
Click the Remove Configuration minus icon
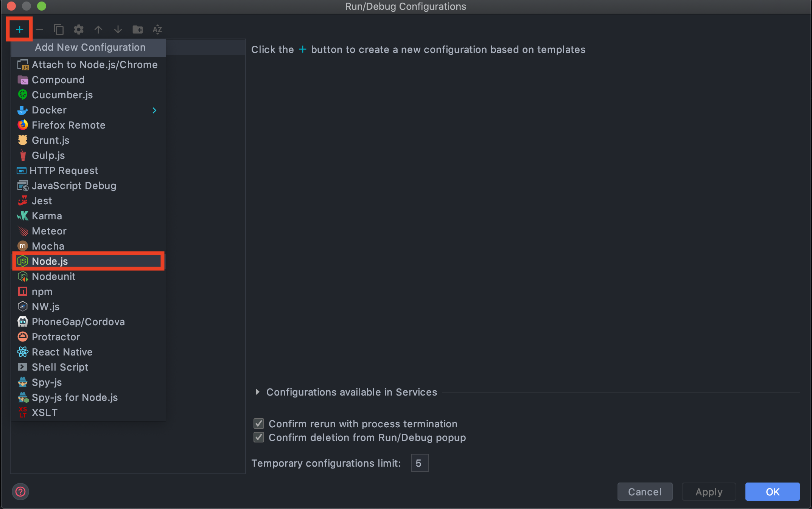39,29
